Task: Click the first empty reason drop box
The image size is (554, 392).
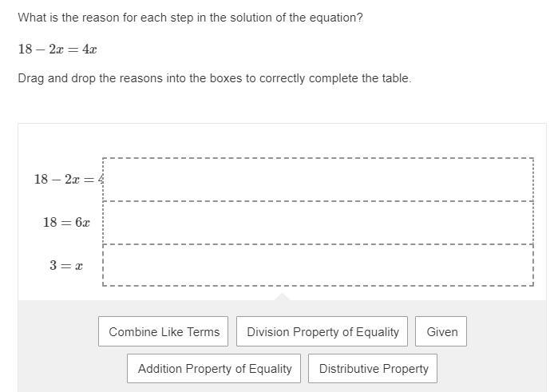Action: point(318,180)
